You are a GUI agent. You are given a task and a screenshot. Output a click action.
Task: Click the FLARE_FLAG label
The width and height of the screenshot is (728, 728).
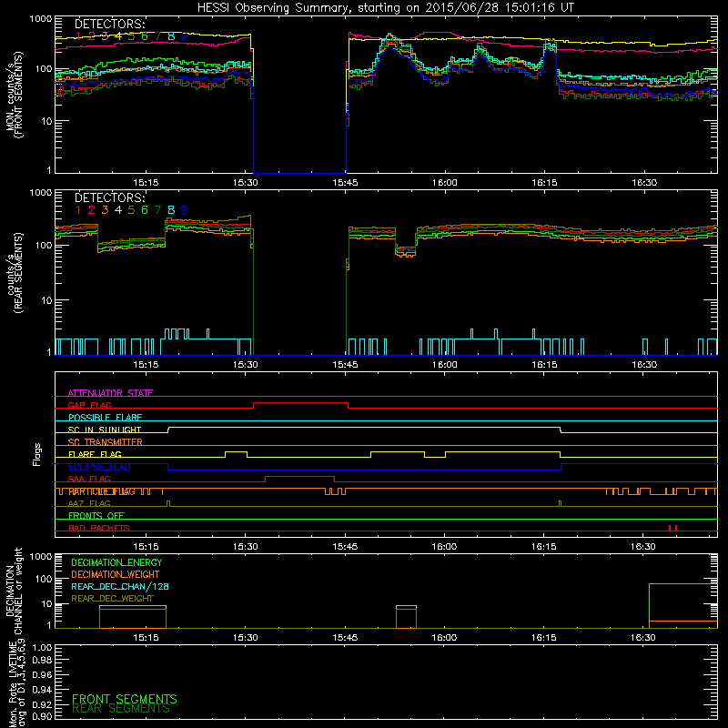click(x=95, y=454)
